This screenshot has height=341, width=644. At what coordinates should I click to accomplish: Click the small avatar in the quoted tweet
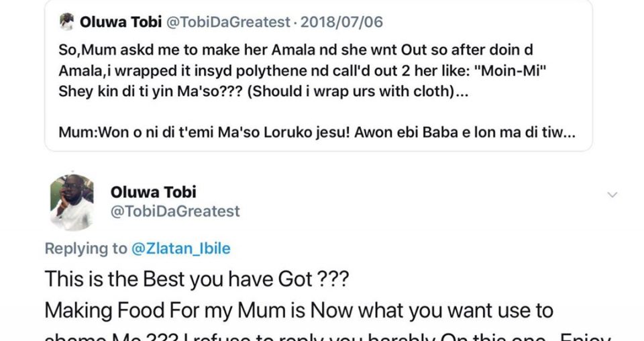pos(67,22)
